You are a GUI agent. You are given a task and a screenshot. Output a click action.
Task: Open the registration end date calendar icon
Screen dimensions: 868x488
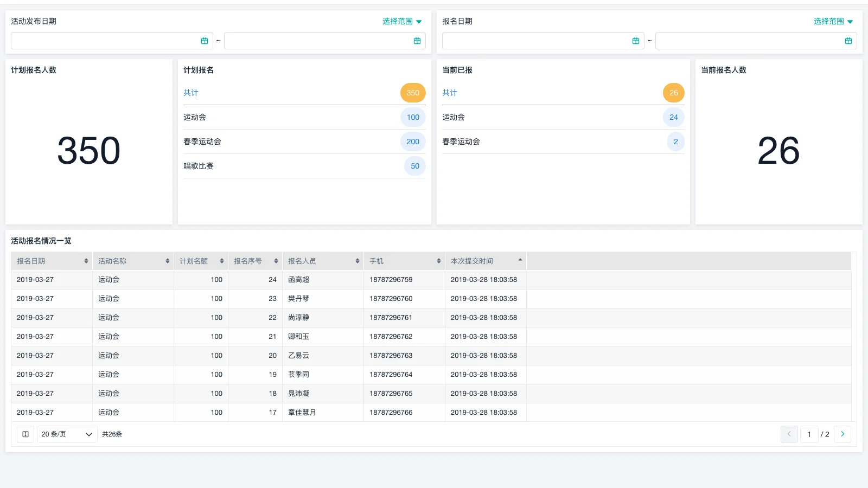click(849, 40)
